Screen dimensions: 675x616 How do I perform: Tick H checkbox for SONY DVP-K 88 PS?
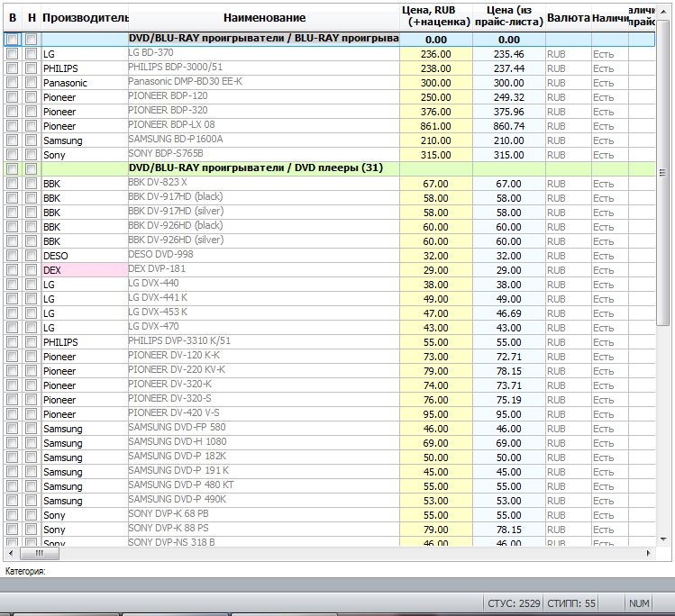[x=31, y=530]
